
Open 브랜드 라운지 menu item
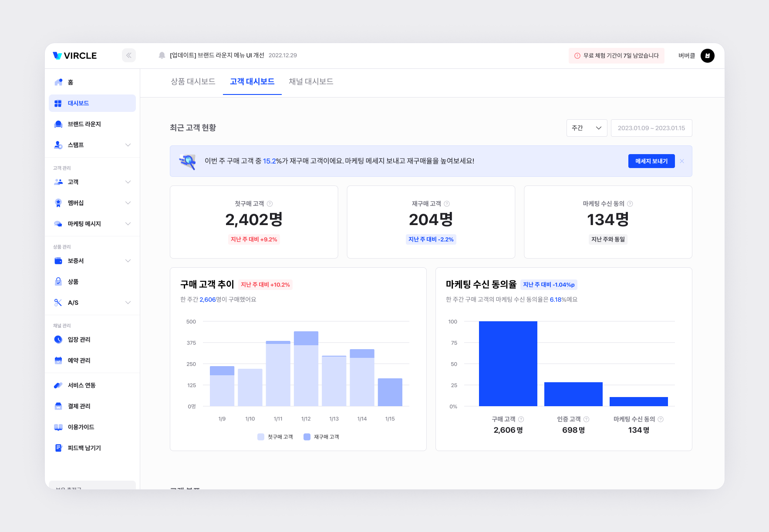(x=92, y=124)
